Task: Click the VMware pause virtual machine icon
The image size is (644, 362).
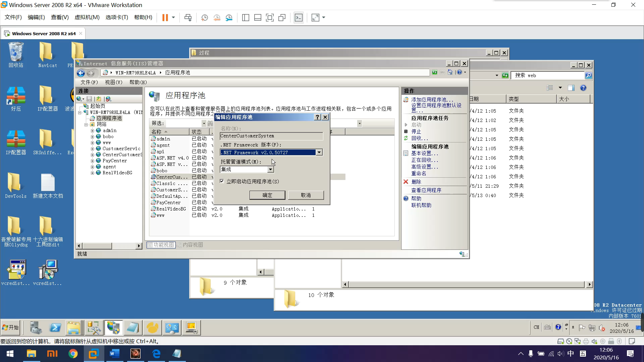Action: pos(165,18)
